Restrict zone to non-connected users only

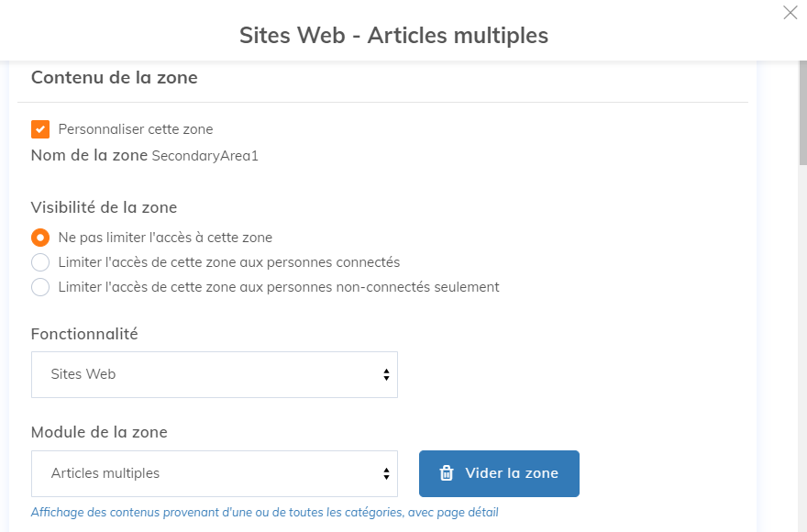(x=39, y=286)
